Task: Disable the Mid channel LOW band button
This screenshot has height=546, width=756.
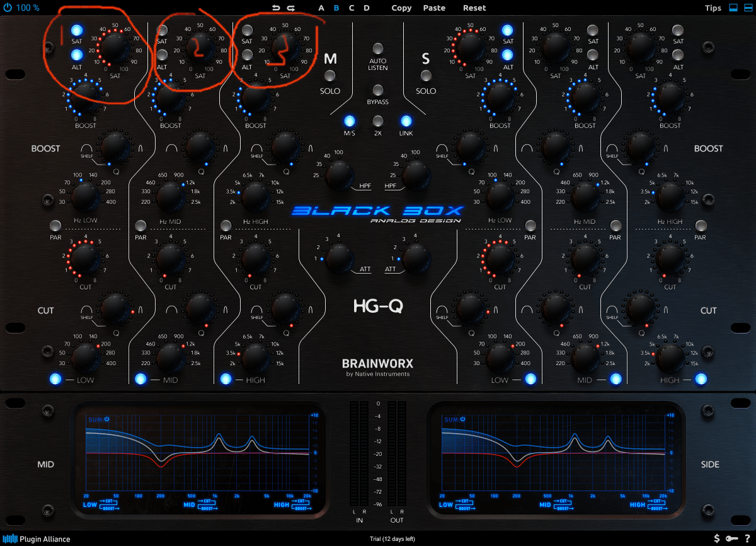Action: click(55, 380)
